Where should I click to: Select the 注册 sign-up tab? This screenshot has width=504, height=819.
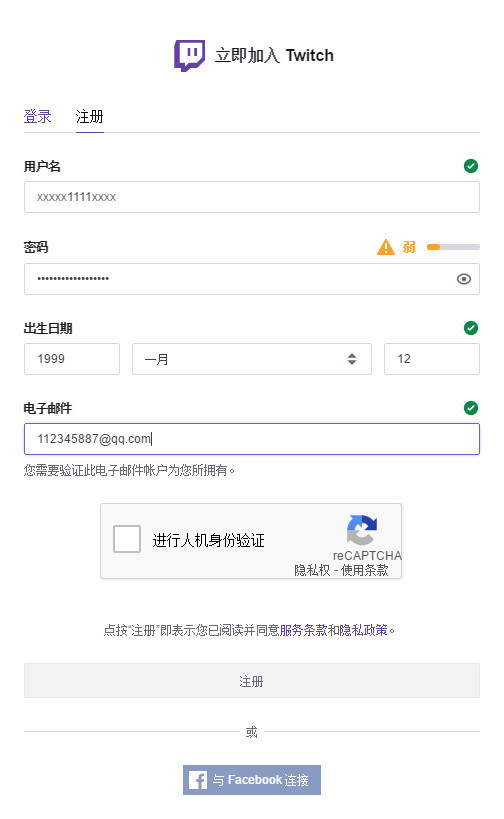click(89, 116)
